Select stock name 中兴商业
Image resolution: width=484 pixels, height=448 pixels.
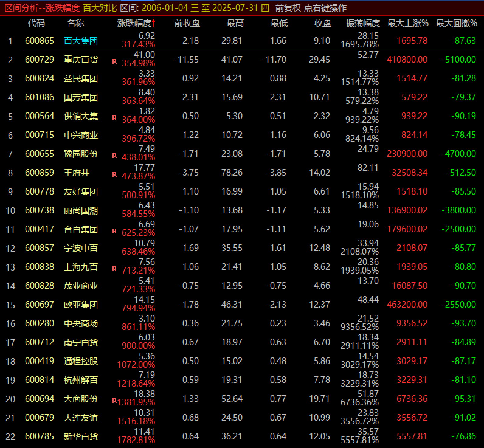[x=81, y=135]
